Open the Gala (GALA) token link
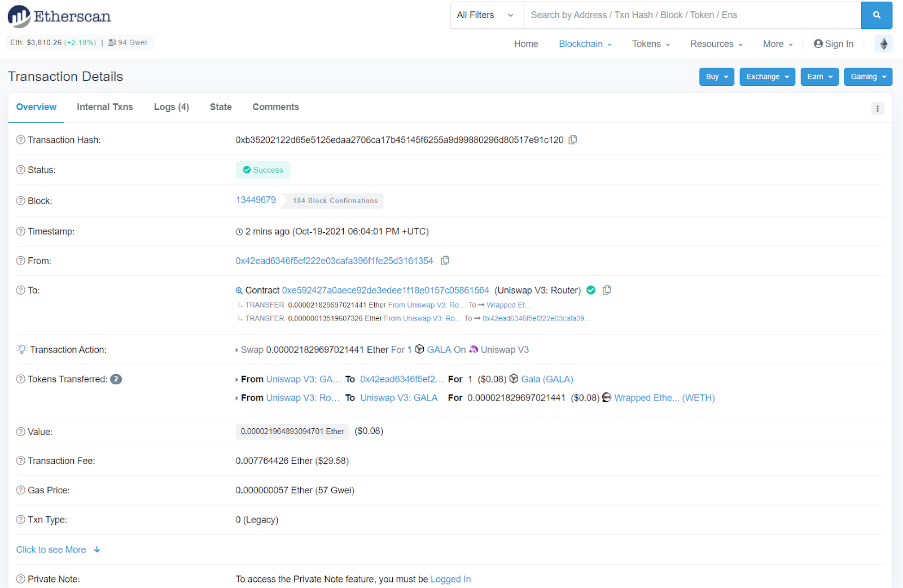This screenshot has height=588, width=903. pos(547,379)
